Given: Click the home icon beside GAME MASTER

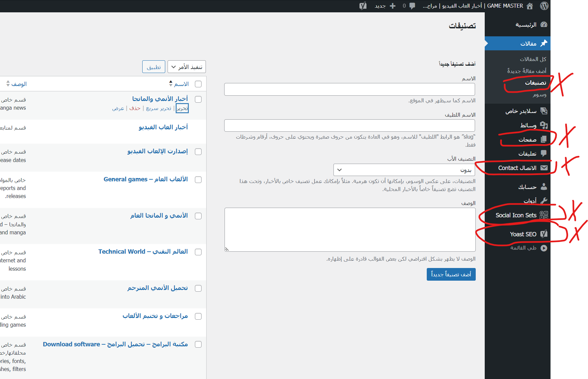Looking at the screenshot, I should tap(530, 6).
